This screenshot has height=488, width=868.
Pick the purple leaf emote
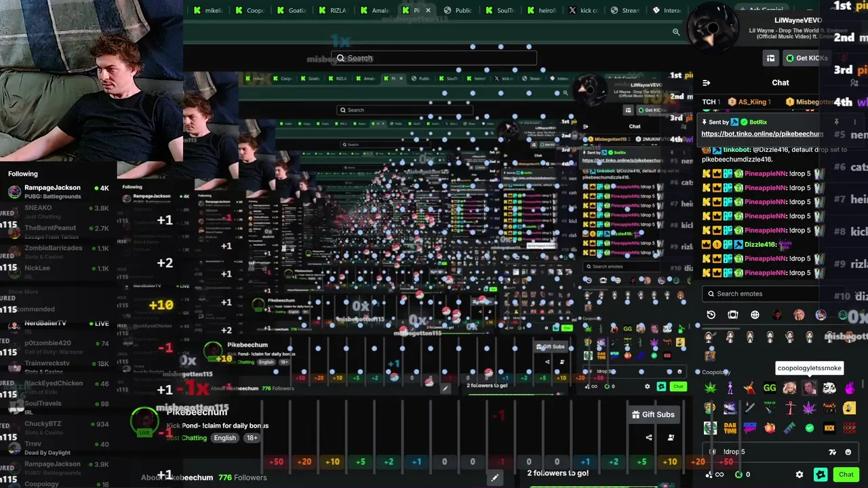[810, 408]
